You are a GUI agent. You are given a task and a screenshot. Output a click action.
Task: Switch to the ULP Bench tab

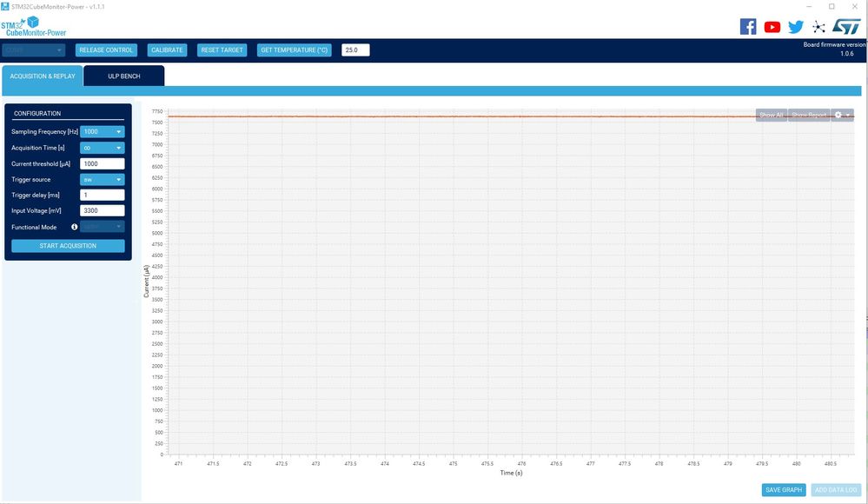pyautogui.click(x=124, y=76)
